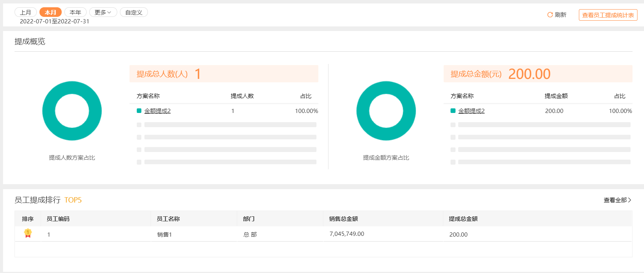Click the 员工编码 column header

pos(58,219)
